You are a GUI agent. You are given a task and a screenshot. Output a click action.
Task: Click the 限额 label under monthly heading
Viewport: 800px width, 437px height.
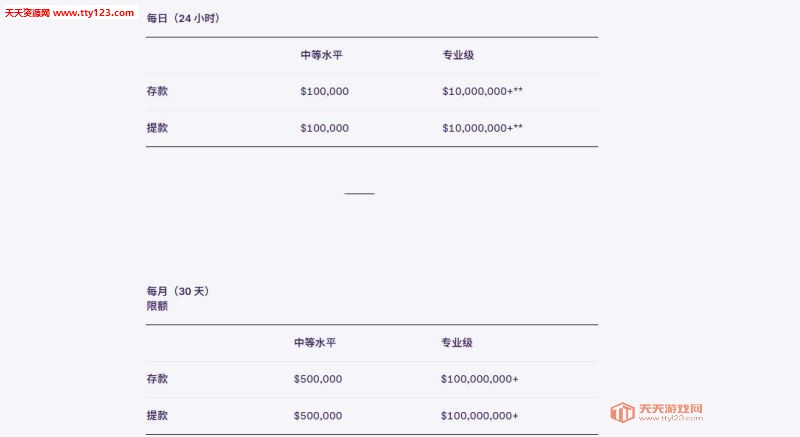point(157,306)
